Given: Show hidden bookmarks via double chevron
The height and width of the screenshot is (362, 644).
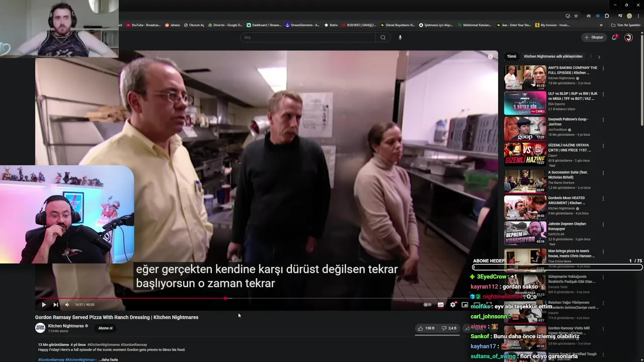Looking at the screenshot, I should point(601,25).
